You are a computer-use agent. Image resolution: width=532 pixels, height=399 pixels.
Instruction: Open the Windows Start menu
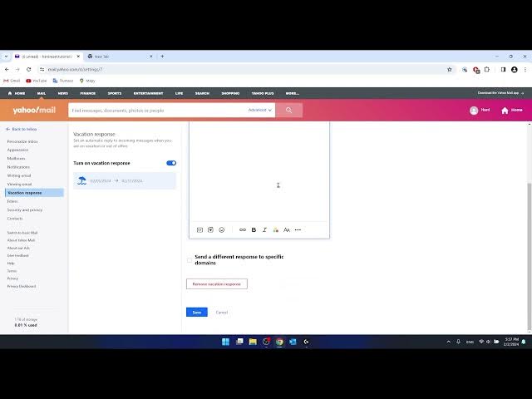[225, 342]
